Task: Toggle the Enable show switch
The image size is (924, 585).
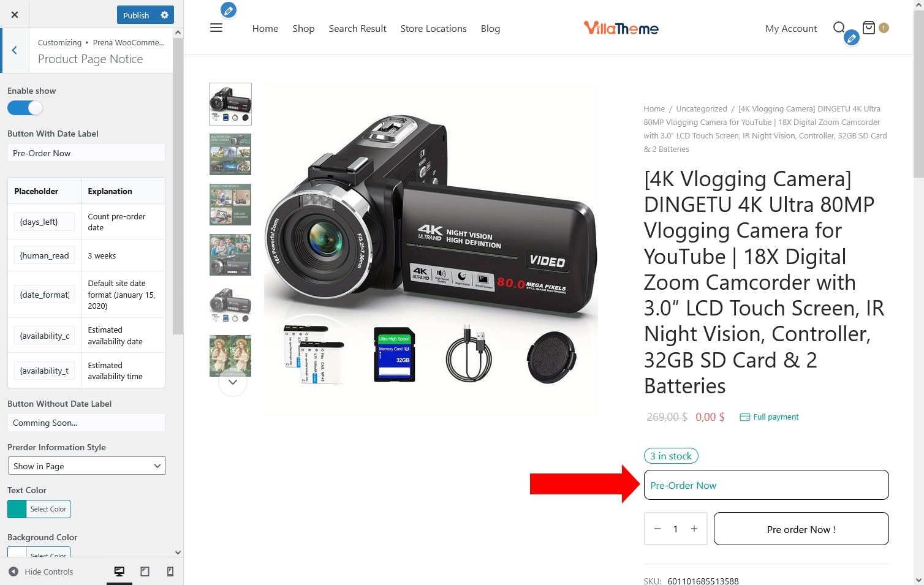Action: 25,108
